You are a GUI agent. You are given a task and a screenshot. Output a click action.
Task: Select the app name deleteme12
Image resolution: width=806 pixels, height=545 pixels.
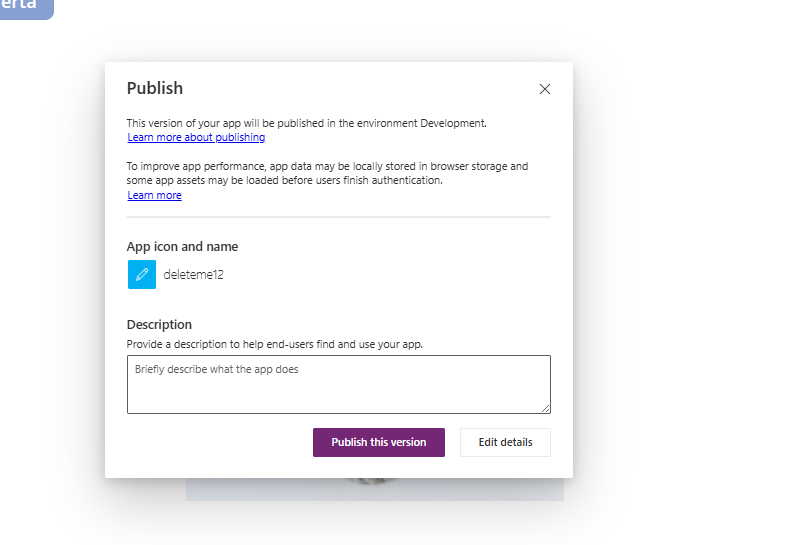193,275
